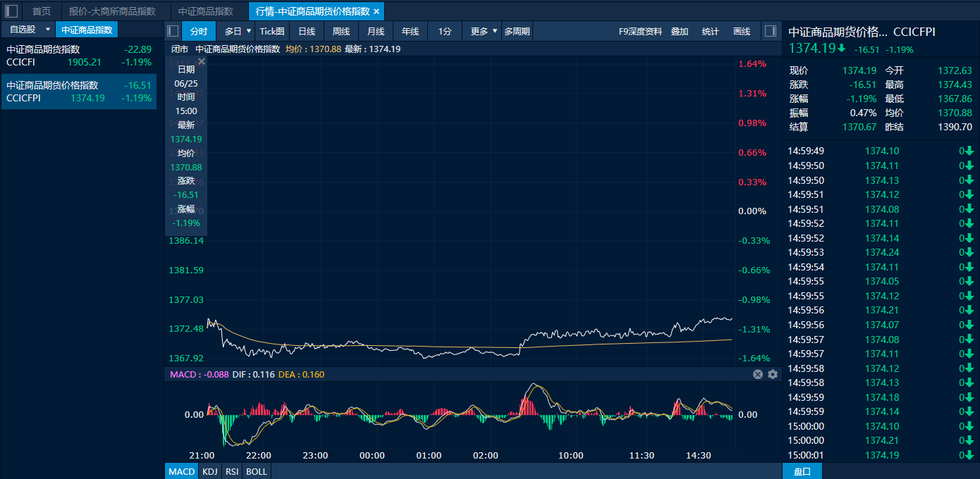The image size is (980, 479).
Task: Switch the indicator to KDJ
Action: (x=209, y=471)
